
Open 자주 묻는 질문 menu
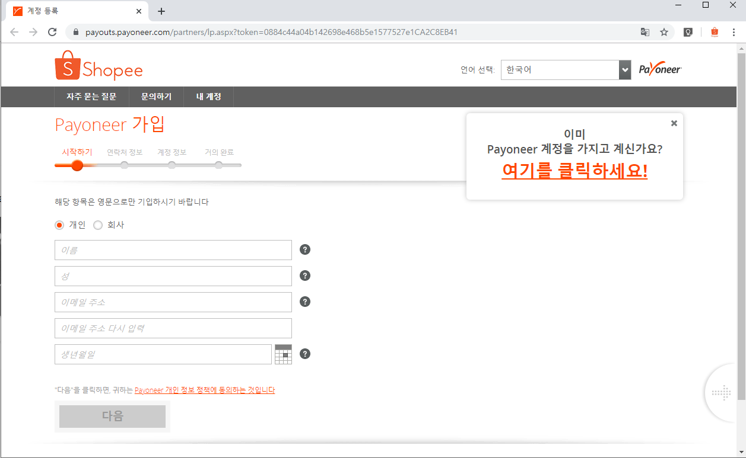(91, 97)
